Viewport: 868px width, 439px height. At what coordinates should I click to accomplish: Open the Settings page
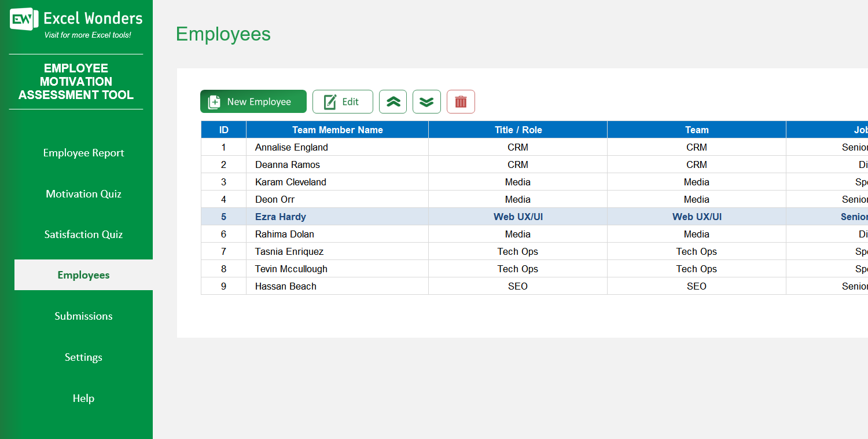coord(83,357)
